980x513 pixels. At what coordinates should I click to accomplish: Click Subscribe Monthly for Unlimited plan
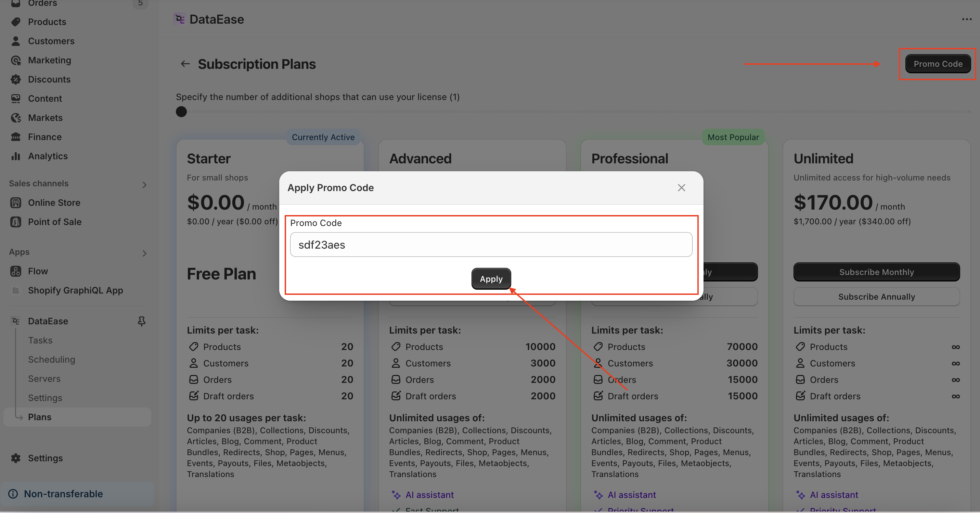(877, 272)
